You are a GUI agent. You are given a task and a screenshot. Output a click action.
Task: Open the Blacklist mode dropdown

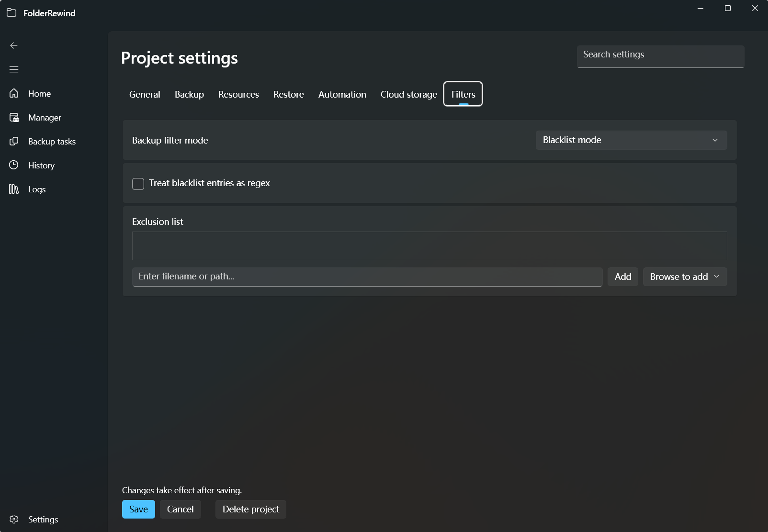pyautogui.click(x=631, y=140)
